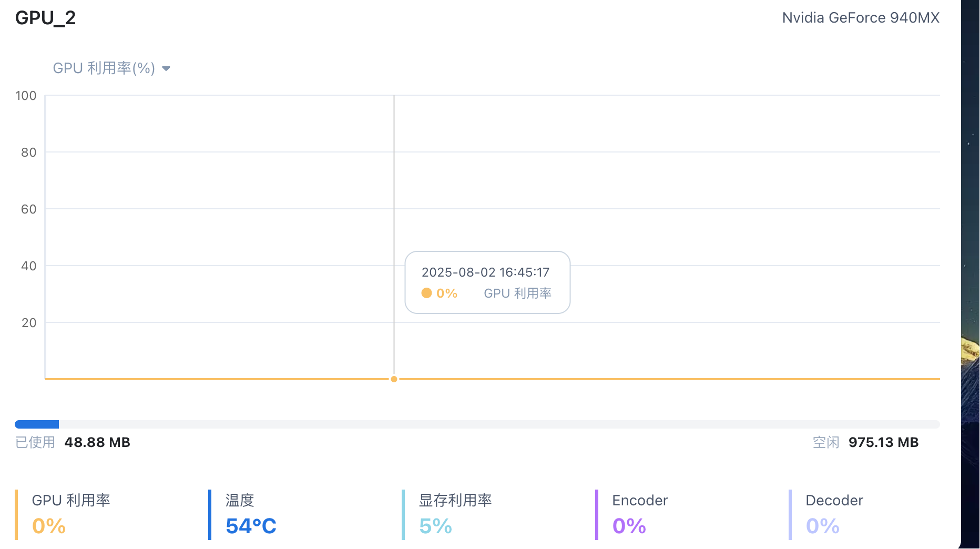Screen dimensions: 980x549
Task: Click the orange data point on the chart line
Action: [x=394, y=379]
